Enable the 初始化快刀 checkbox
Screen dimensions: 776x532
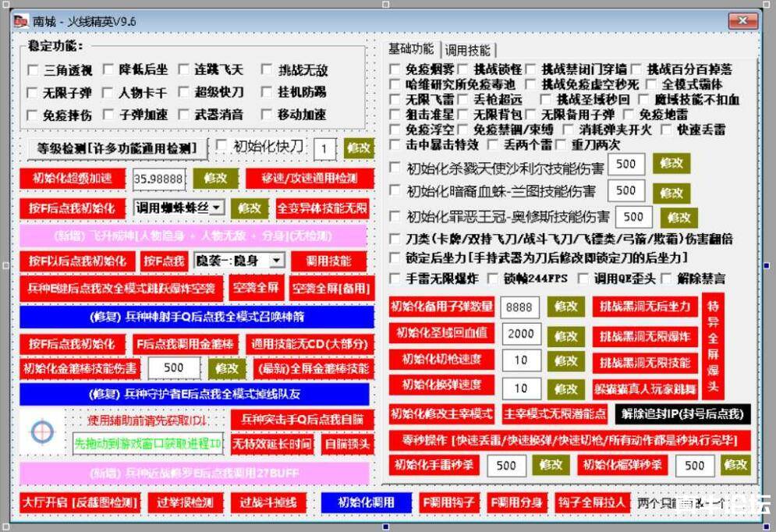click(x=221, y=145)
